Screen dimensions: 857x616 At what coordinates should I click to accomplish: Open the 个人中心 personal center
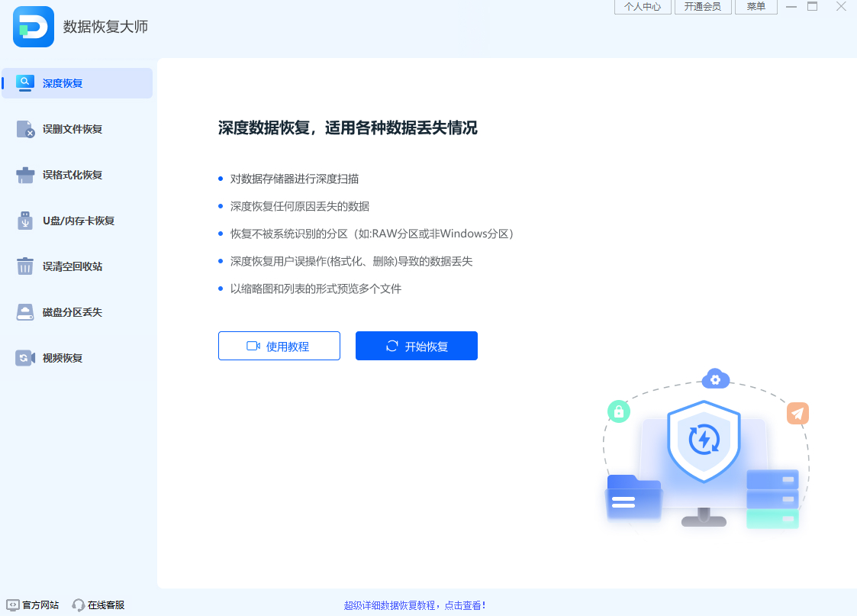pyautogui.click(x=643, y=6)
